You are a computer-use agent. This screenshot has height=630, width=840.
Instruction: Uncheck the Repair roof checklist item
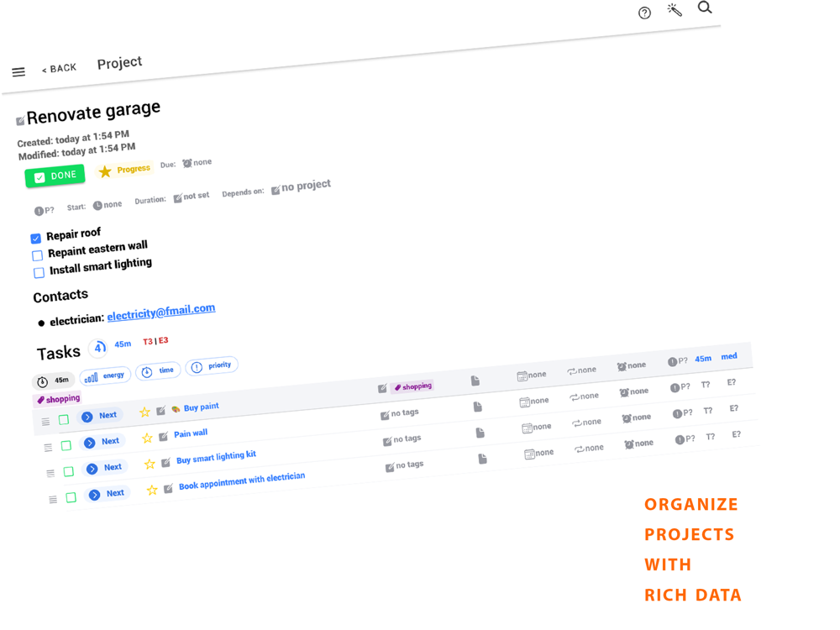click(36, 239)
